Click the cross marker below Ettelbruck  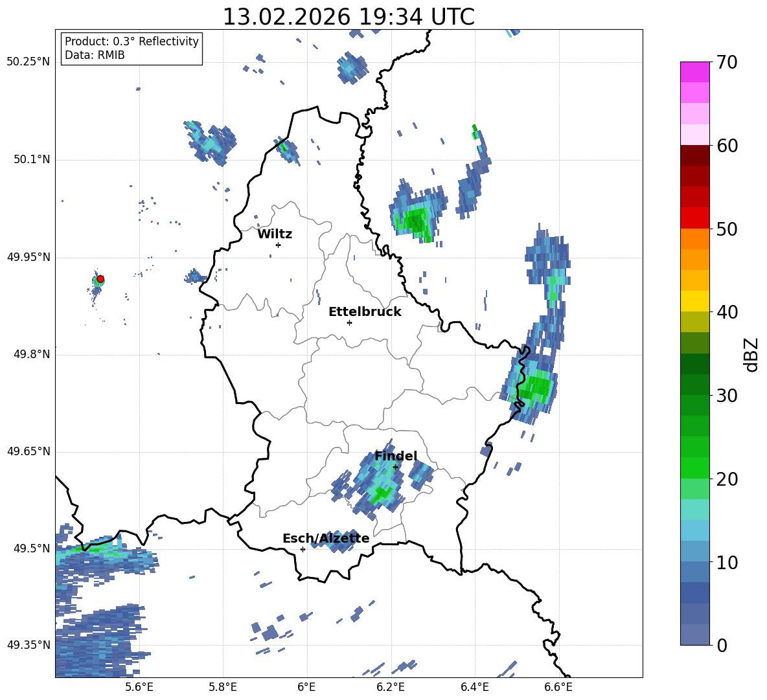pos(349,322)
